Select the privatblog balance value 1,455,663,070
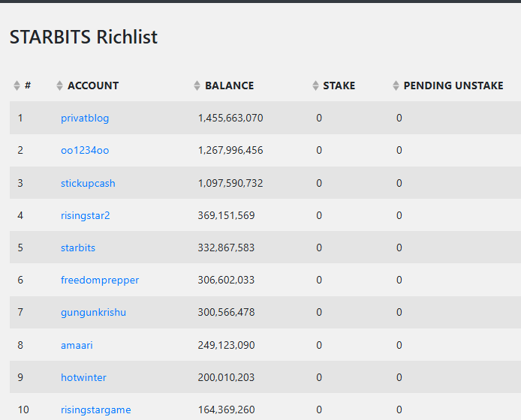 [230, 118]
